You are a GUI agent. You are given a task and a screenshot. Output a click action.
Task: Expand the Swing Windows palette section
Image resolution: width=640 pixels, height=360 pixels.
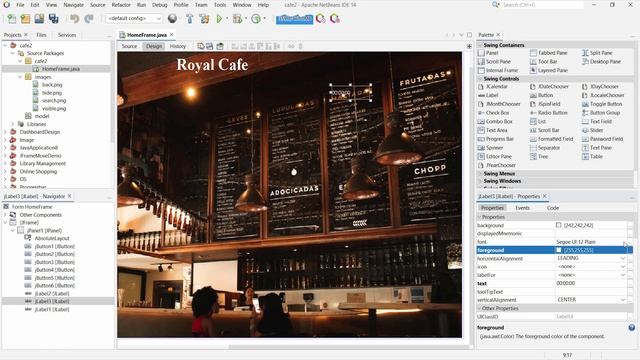pyautogui.click(x=480, y=181)
